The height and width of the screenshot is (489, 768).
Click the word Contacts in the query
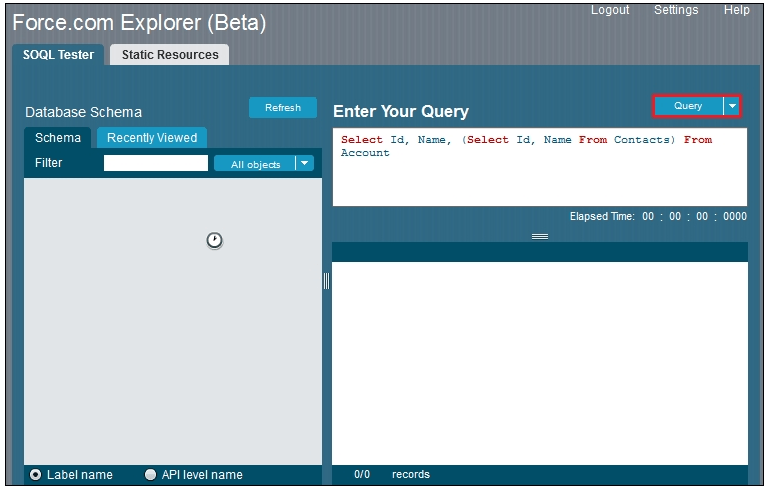tap(644, 140)
